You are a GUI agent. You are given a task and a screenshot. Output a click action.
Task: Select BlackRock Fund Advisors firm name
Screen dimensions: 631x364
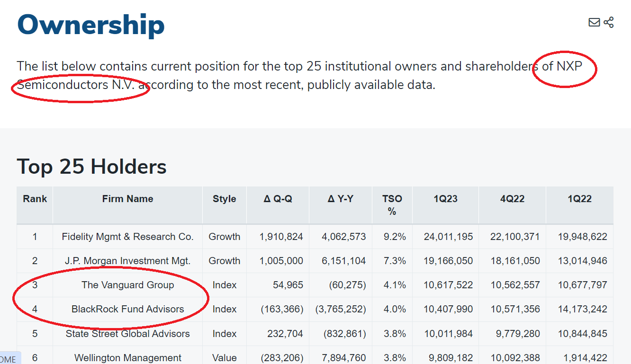tap(127, 309)
